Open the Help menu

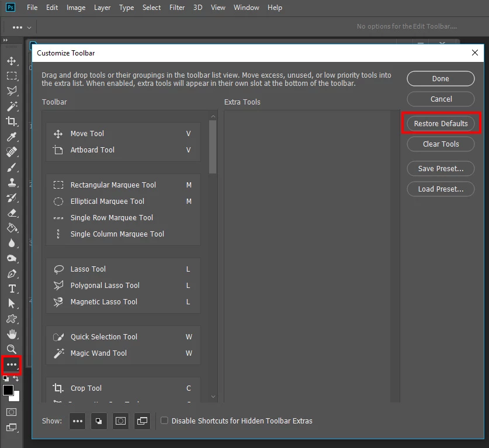(x=275, y=8)
